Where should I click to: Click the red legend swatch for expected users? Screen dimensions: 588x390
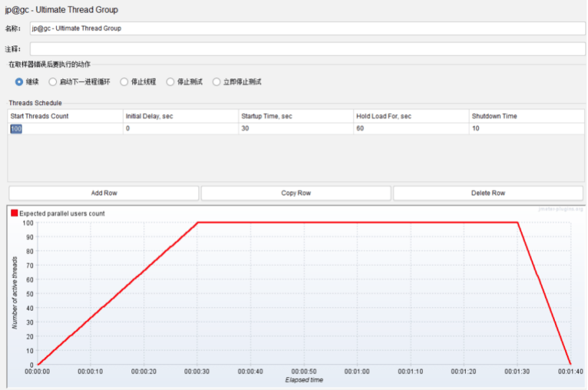pos(15,213)
